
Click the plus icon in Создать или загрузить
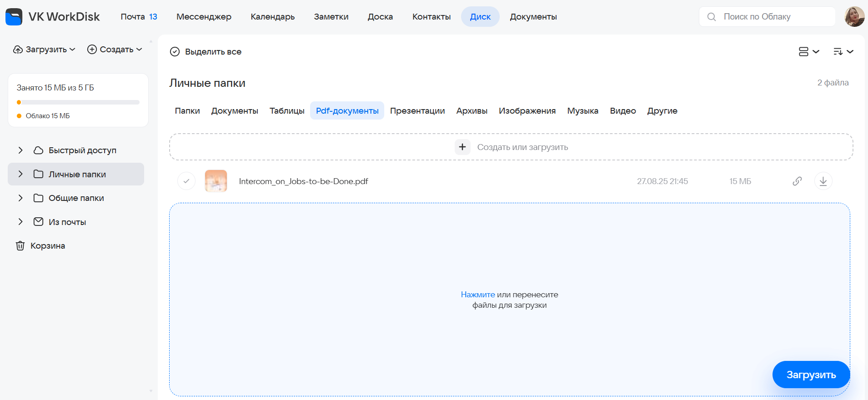(x=462, y=147)
